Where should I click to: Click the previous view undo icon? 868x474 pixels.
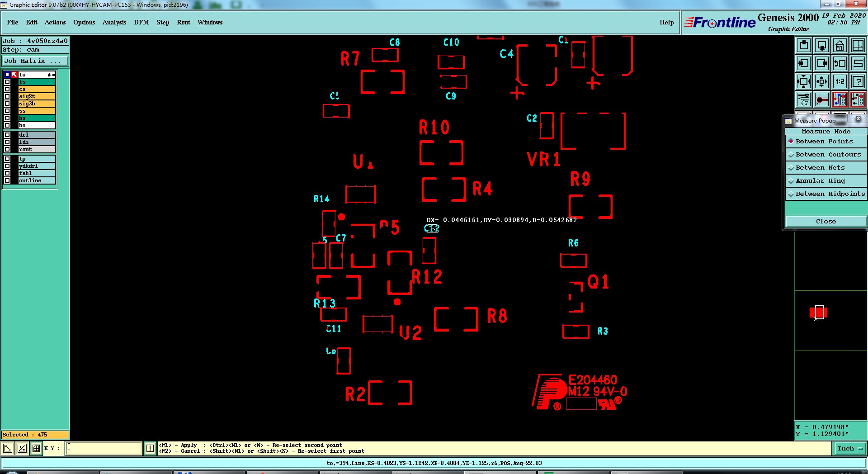pos(840,63)
